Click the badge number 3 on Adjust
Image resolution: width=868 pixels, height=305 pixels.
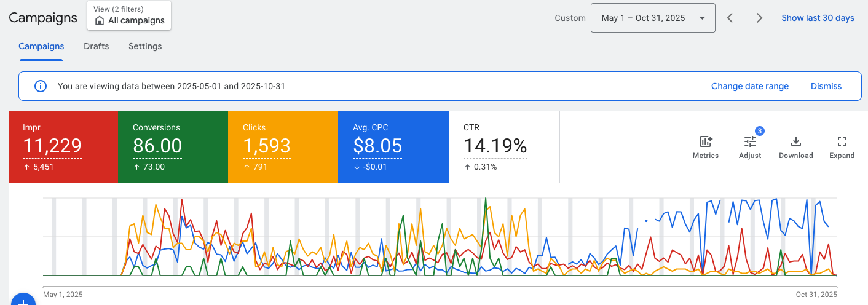point(760,130)
